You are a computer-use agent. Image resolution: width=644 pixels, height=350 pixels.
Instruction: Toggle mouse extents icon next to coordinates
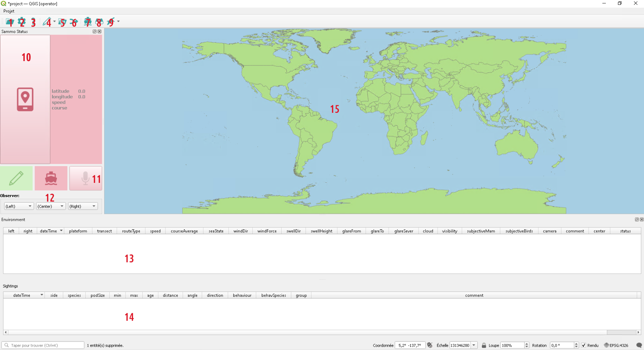click(x=430, y=346)
